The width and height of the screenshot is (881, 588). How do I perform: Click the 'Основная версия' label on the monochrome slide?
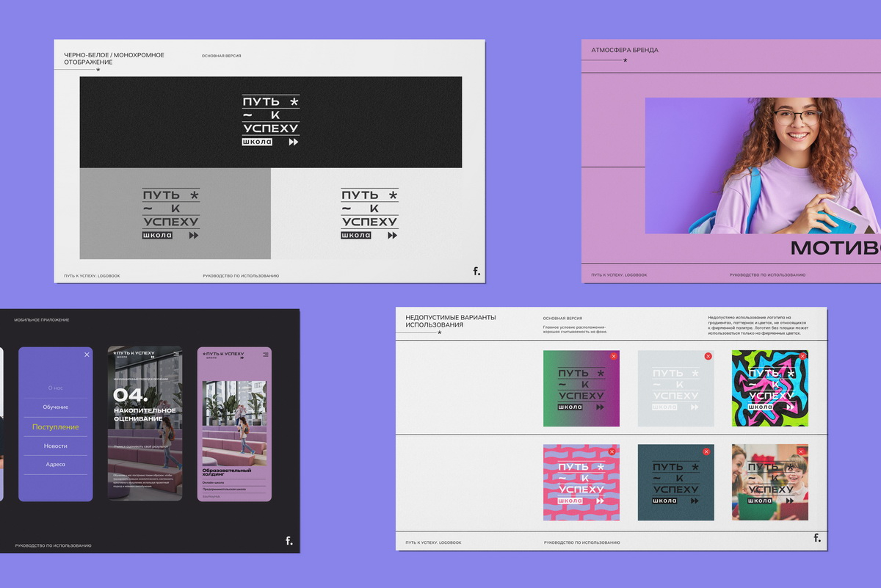point(222,56)
